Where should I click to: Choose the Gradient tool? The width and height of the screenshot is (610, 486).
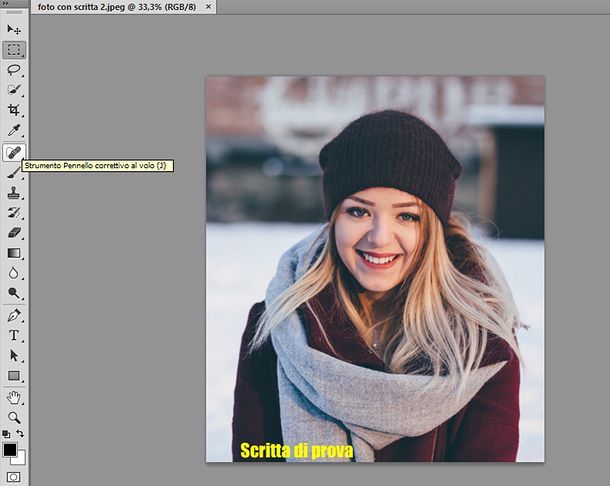pos(14,253)
